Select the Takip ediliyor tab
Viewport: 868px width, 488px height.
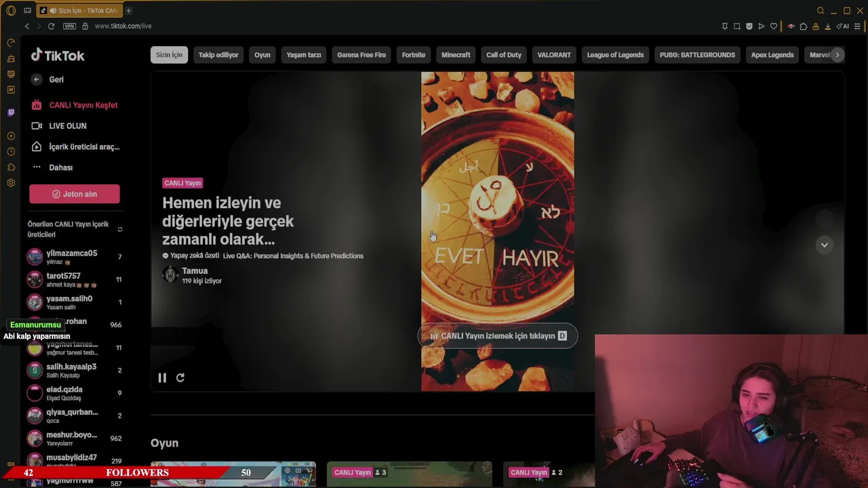point(218,55)
